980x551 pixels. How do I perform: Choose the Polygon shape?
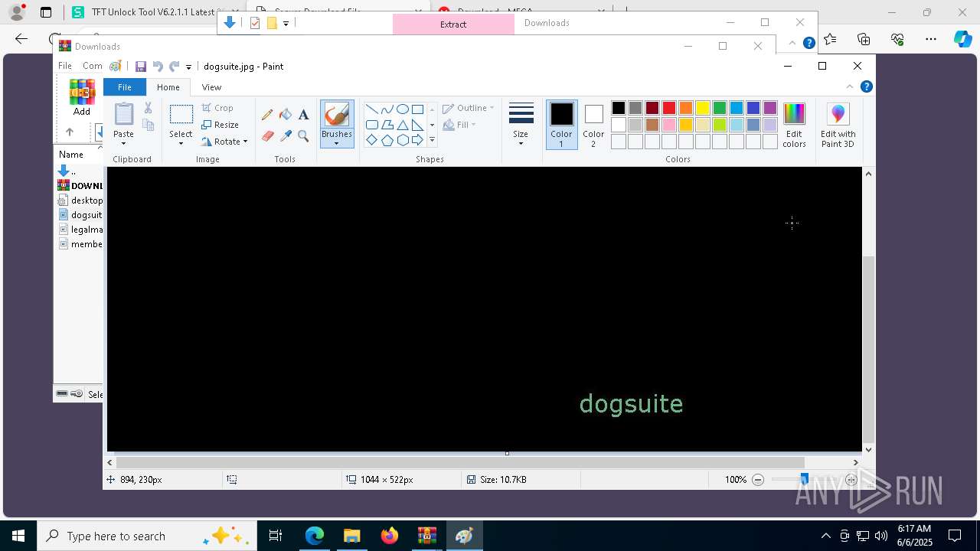click(x=387, y=125)
